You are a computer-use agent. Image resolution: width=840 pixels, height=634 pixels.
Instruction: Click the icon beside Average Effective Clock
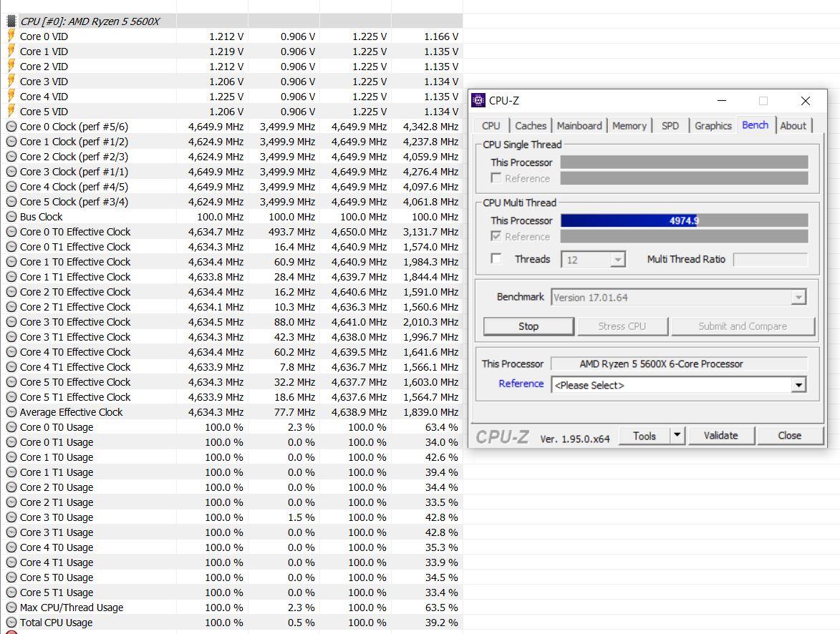(x=11, y=412)
